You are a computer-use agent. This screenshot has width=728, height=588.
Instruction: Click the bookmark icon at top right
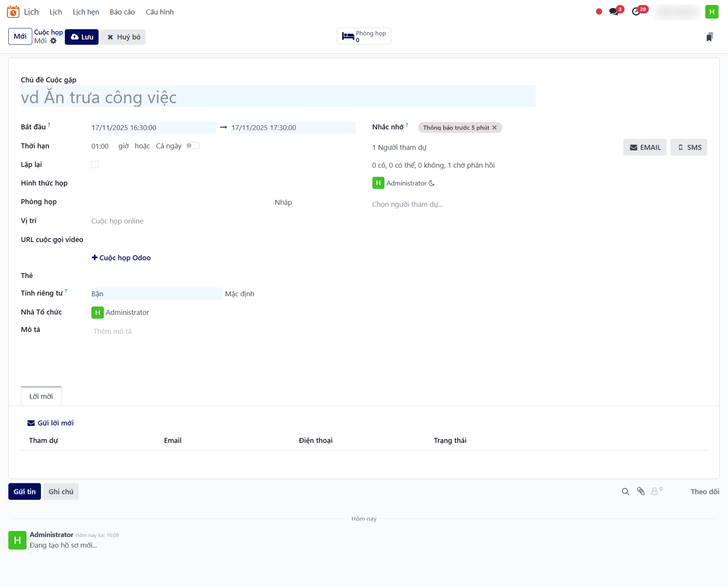point(709,37)
